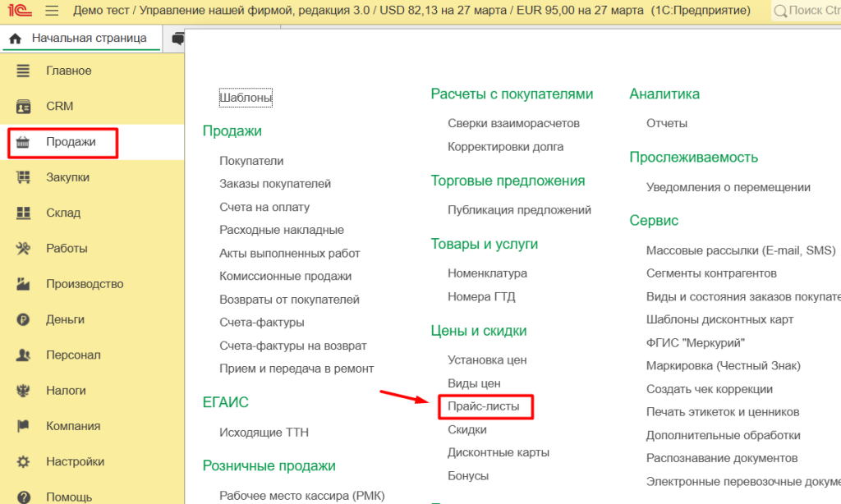Click the Налоги emblem icon

pyautogui.click(x=24, y=391)
